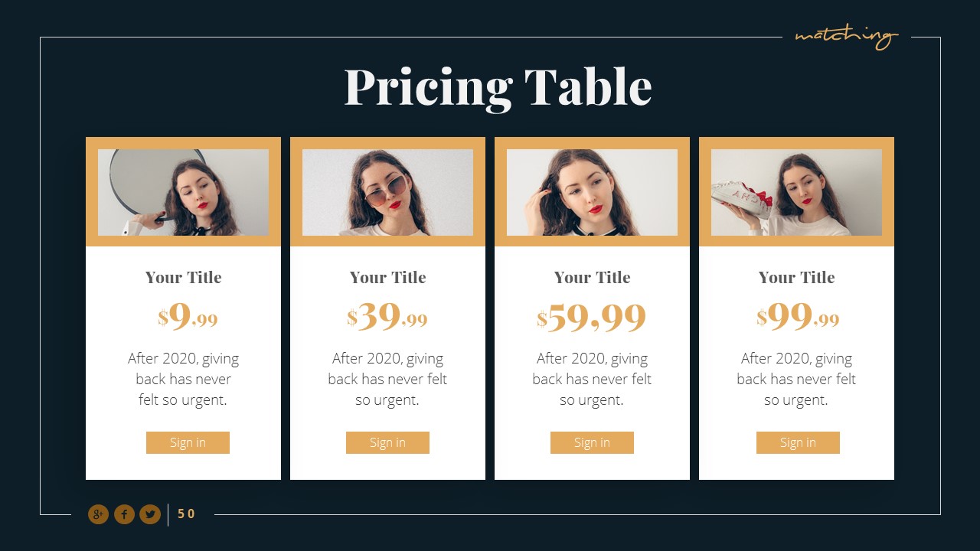Click the handwritten 'matching' logo
This screenshot has height=551, width=980.
[846, 36]
